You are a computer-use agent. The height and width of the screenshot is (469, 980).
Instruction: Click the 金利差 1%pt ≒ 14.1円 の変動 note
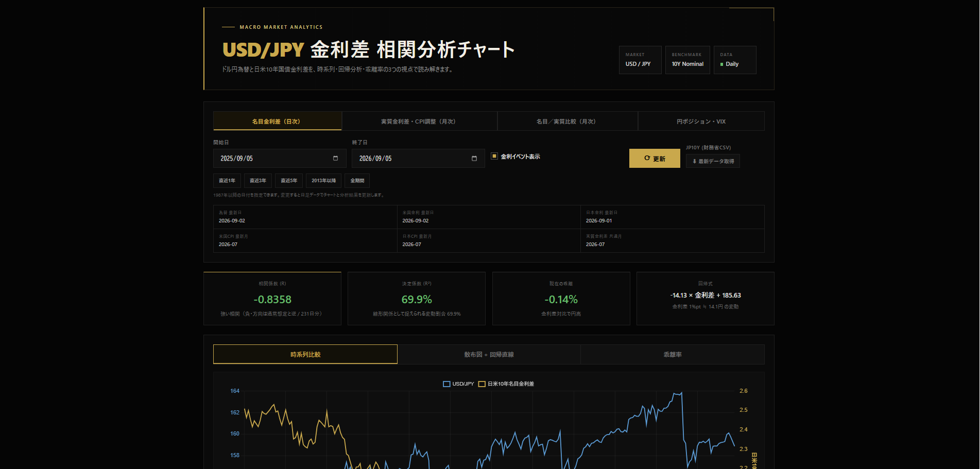[706, 306]
